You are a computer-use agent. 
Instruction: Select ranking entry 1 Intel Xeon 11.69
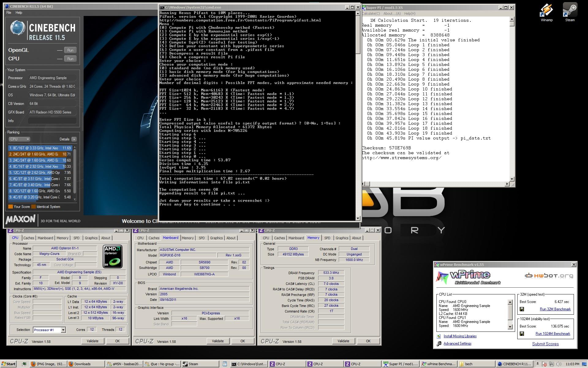pos(40,148)
